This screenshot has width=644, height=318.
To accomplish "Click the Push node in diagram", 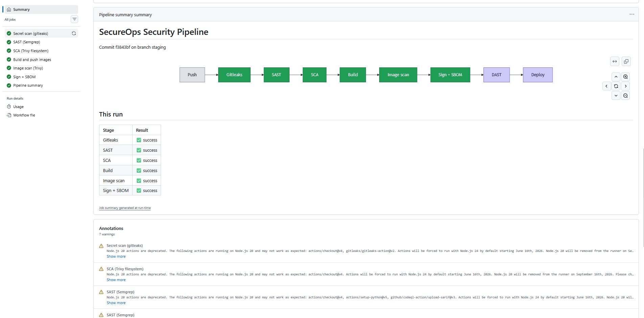I will (192, 75).
